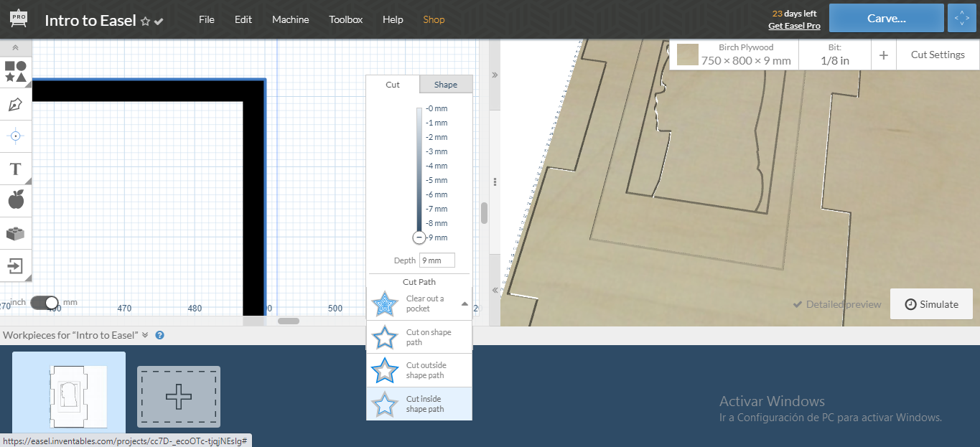This screenshot has width=980, height=447.
Task: Click the bottom double-chevron pane expander
Action: 495,290
